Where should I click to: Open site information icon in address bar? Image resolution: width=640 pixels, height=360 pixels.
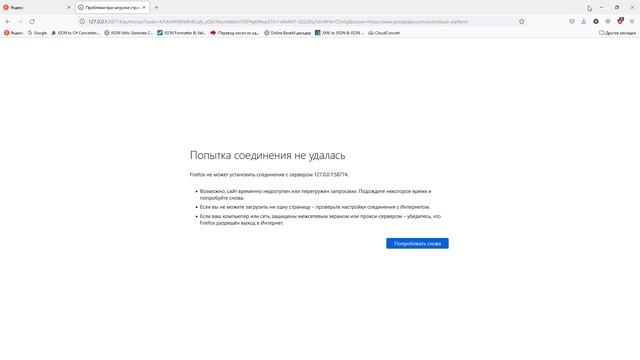click(82, 22)
